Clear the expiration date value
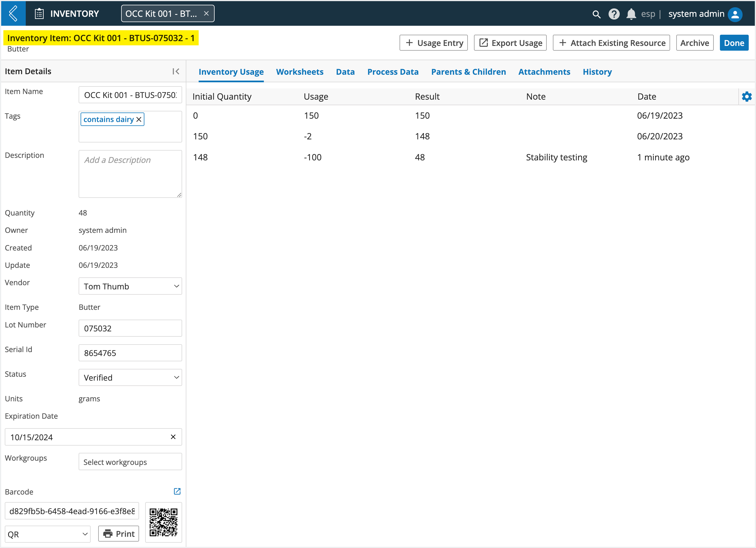This screenshot has height=548, width=756. coord(173,437)
